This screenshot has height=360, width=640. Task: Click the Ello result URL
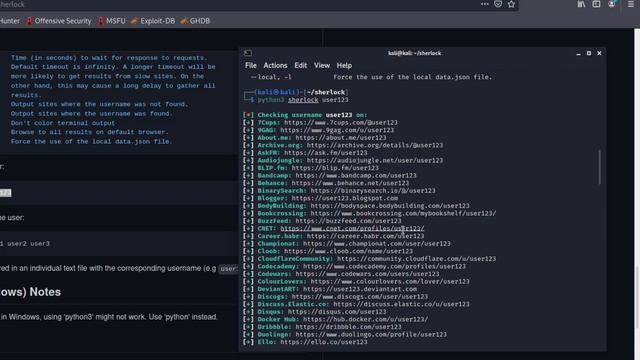tap(324, 342)
